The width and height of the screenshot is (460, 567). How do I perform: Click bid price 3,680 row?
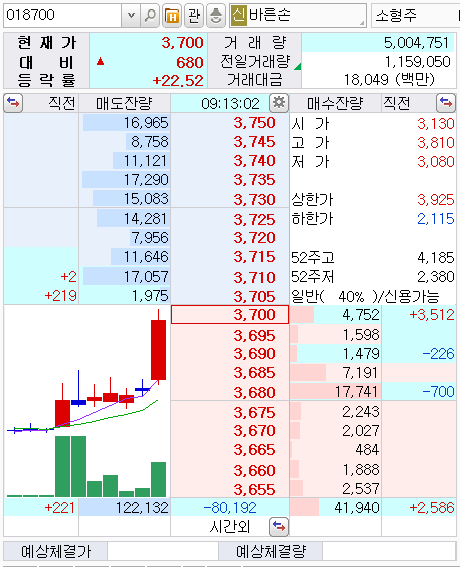point(230,392)
